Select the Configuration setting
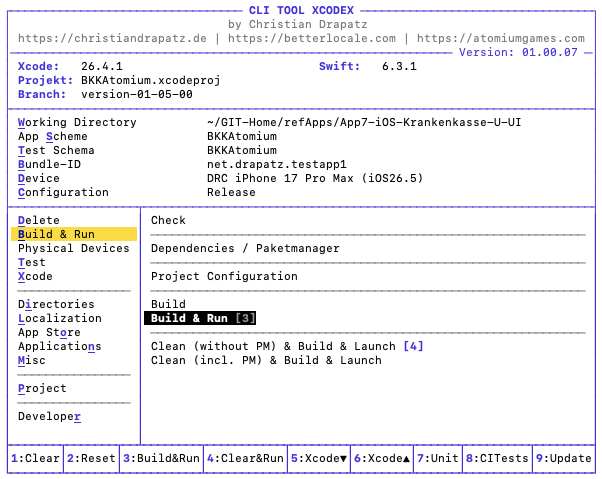The image size is (602, 479). [63, 192]
